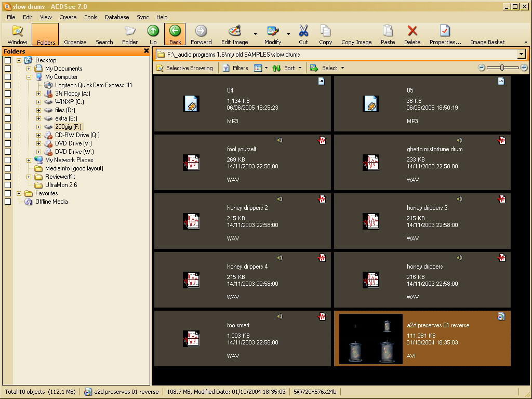The height and width of the screenshot is (399, 532).
Task: Open the Database menu
Action: click(x=117, y=17)
